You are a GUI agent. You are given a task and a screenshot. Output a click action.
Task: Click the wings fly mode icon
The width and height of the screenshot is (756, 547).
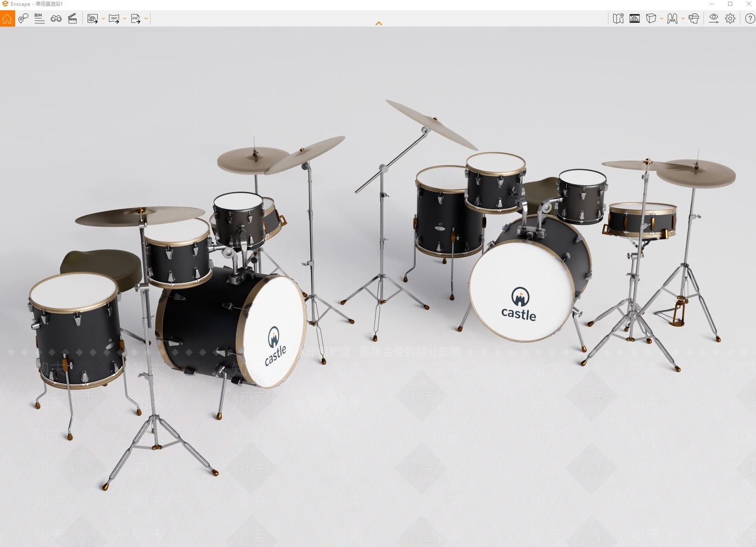[x=672, y=19]
